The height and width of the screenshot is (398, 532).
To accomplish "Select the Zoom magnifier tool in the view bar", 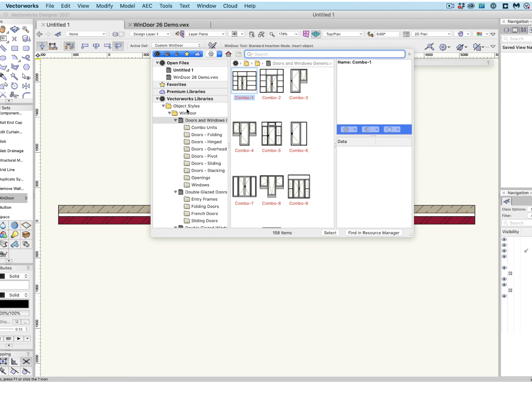I will 273,34.
